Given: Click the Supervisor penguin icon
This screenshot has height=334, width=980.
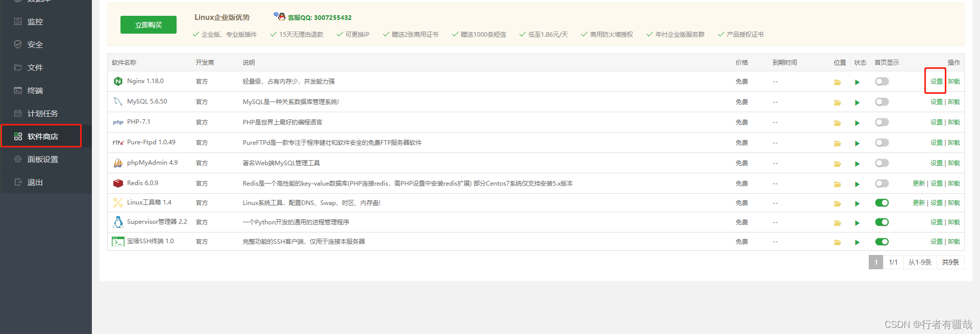Looking at the screenshot, I should point(118,222).
